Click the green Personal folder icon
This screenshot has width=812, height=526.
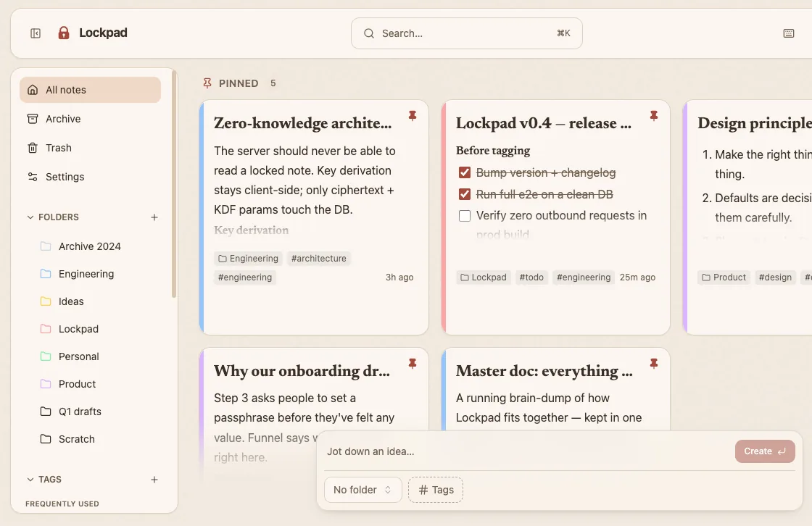(46, 356)
